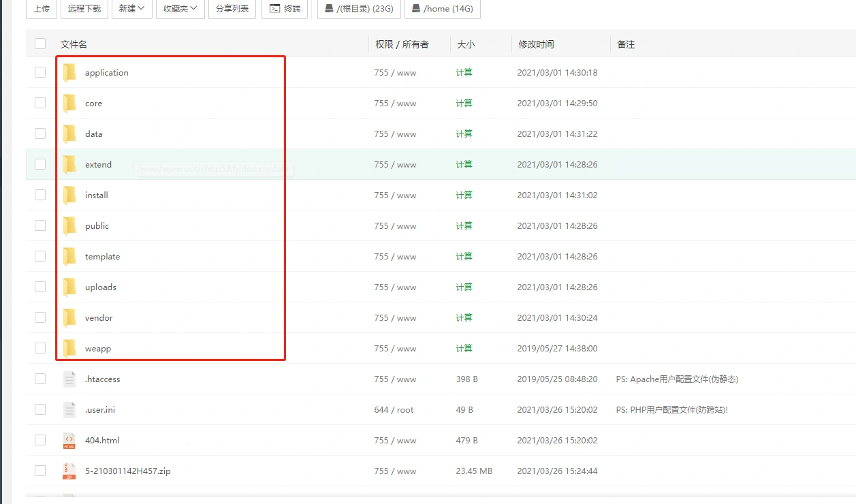Screen dimensions: 856x504
Task: Calculate size of install folder
Action: point(464,195)
